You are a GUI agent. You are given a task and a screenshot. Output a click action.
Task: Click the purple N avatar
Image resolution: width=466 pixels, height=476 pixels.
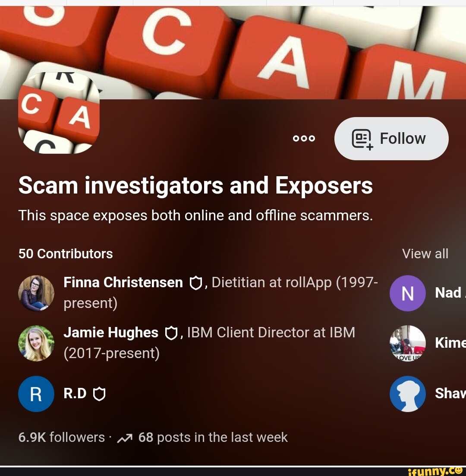pyautogui.click(x=407, y=293)
